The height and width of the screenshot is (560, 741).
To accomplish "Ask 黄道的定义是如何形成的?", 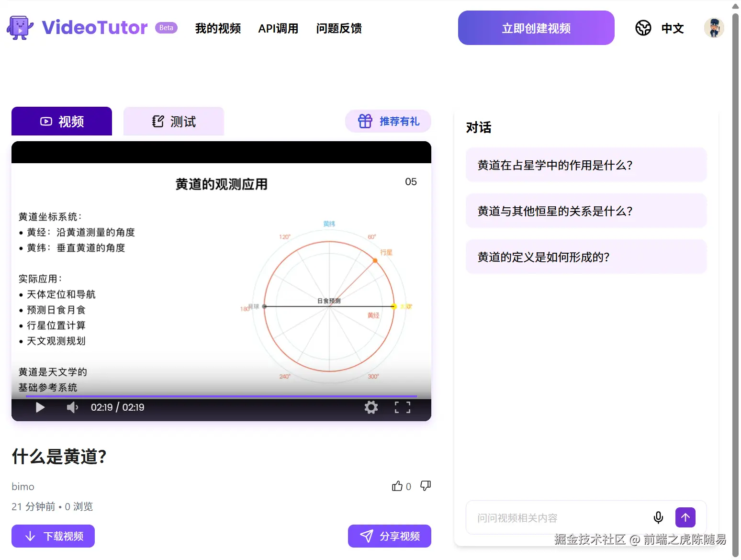I will click(x=586, y=257).
